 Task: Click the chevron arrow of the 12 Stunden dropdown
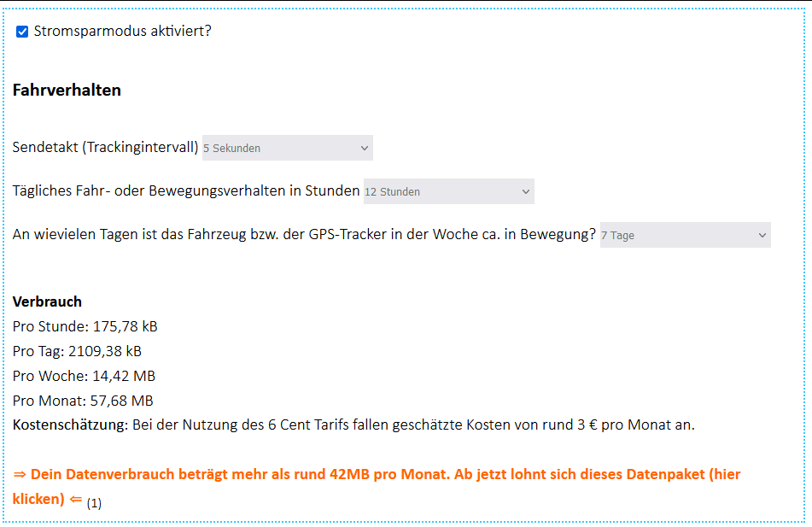click(x=526, y=192)
